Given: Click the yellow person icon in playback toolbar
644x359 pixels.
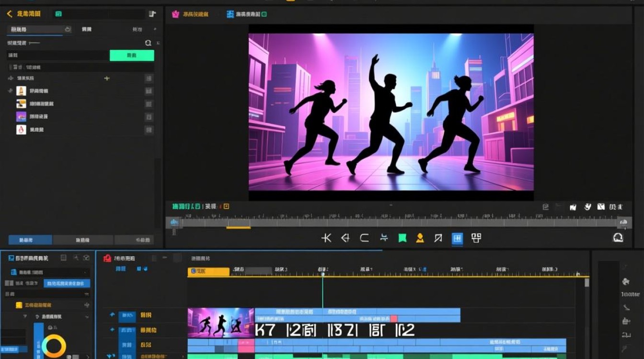Looking at the screenshot, I should (420, 238).
